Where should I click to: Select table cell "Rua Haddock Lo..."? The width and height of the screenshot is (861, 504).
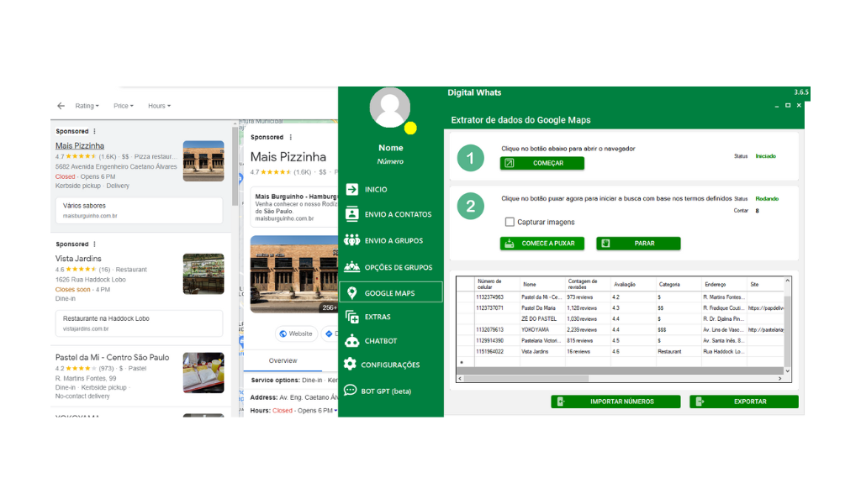(x=724, y=351)
